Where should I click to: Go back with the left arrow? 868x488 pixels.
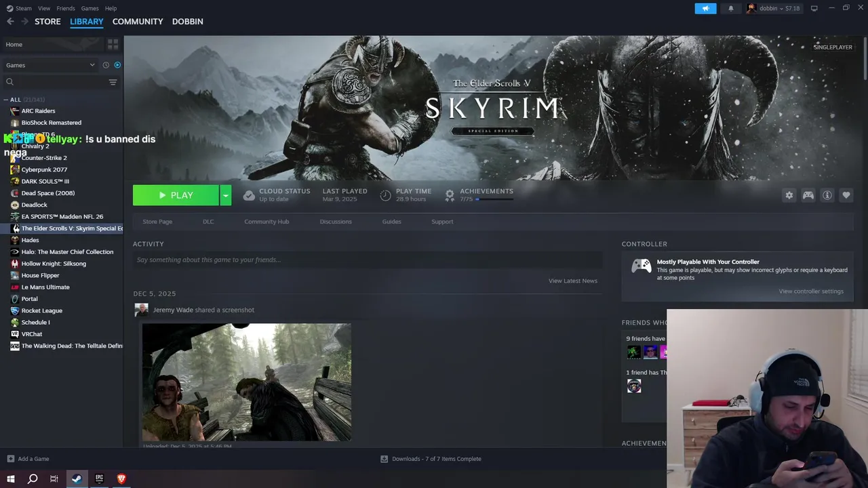pos(10,22)
